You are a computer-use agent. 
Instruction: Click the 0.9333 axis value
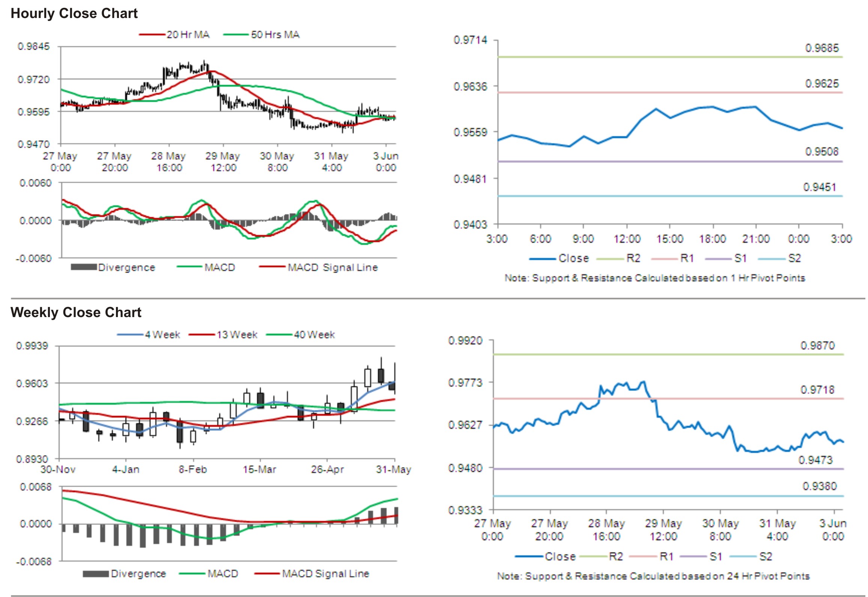465,510
